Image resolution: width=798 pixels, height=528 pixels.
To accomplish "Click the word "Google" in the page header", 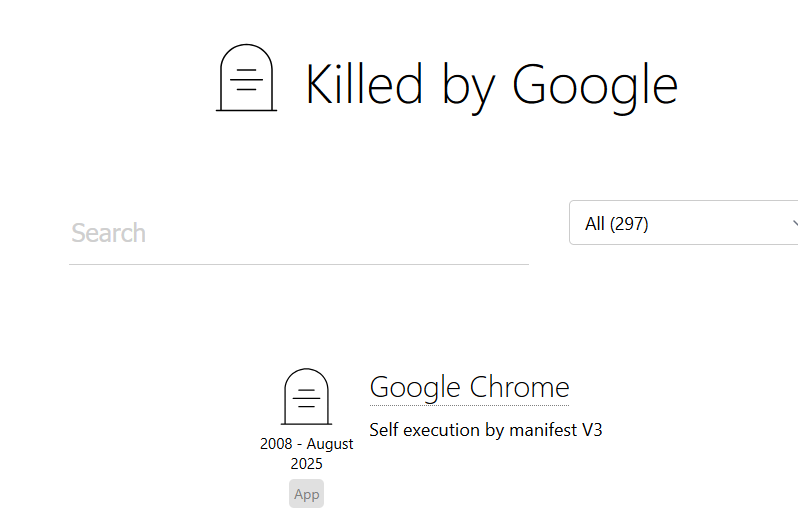I will coord(595,84).
